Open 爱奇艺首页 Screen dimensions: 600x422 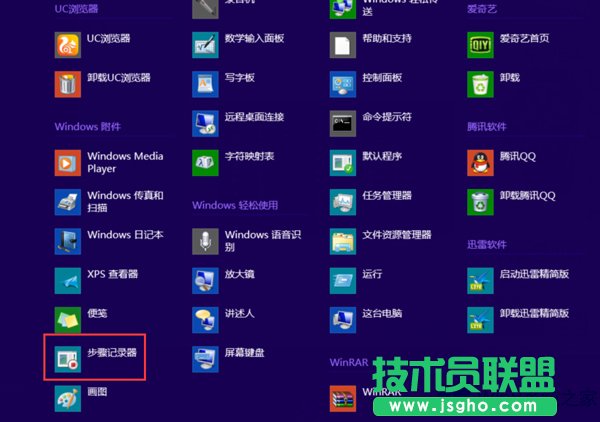pyautogui.click(x=481, y=45)
